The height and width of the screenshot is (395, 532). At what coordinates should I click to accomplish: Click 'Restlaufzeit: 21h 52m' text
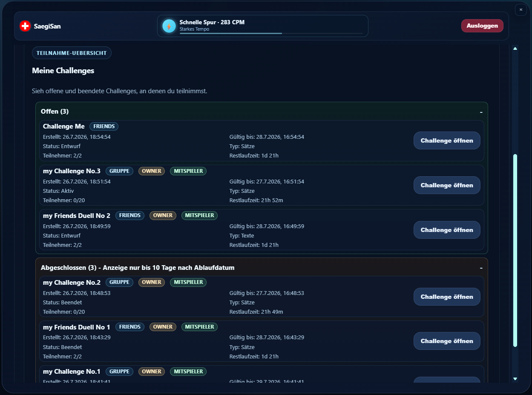tap(256, 200)
